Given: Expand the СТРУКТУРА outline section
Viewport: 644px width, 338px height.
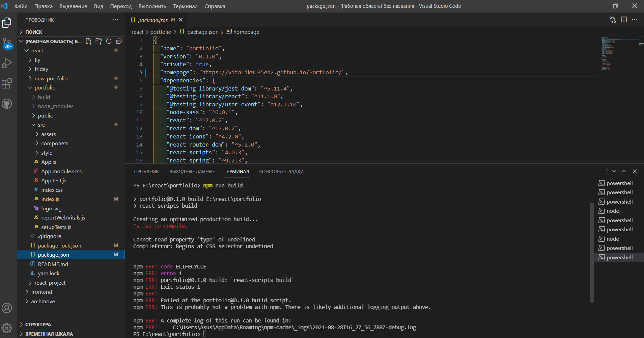Looking at the screenshot, I should point(71,324).
